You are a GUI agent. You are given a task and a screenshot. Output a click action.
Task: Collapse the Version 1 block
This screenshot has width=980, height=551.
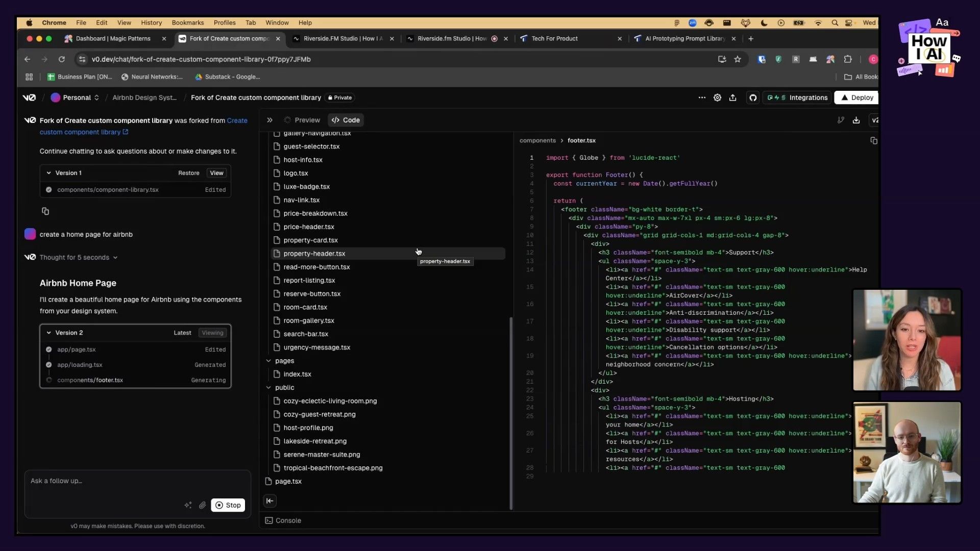[48, 173]
